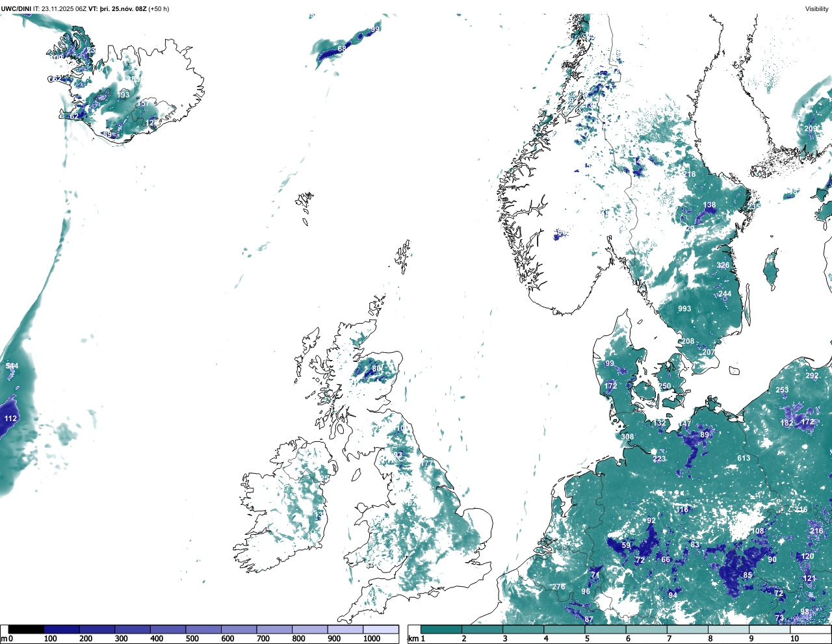Click the 'm' unit label of the legend
832x644 pixels.
3,639
